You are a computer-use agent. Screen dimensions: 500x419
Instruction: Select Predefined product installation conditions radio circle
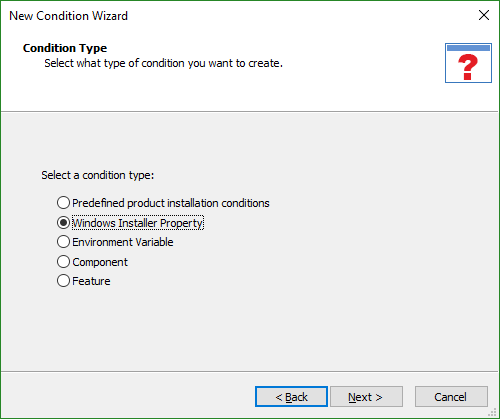[x=63, y=203]
